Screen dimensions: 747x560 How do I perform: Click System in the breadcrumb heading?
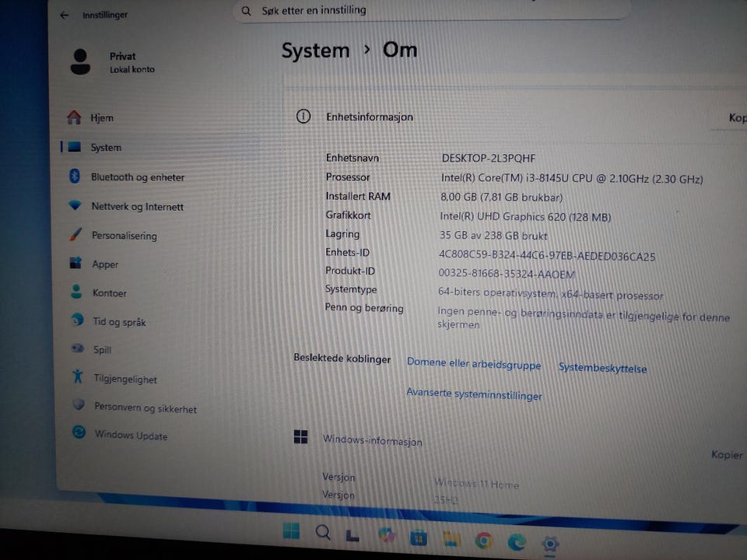click(x=315, y=51)
